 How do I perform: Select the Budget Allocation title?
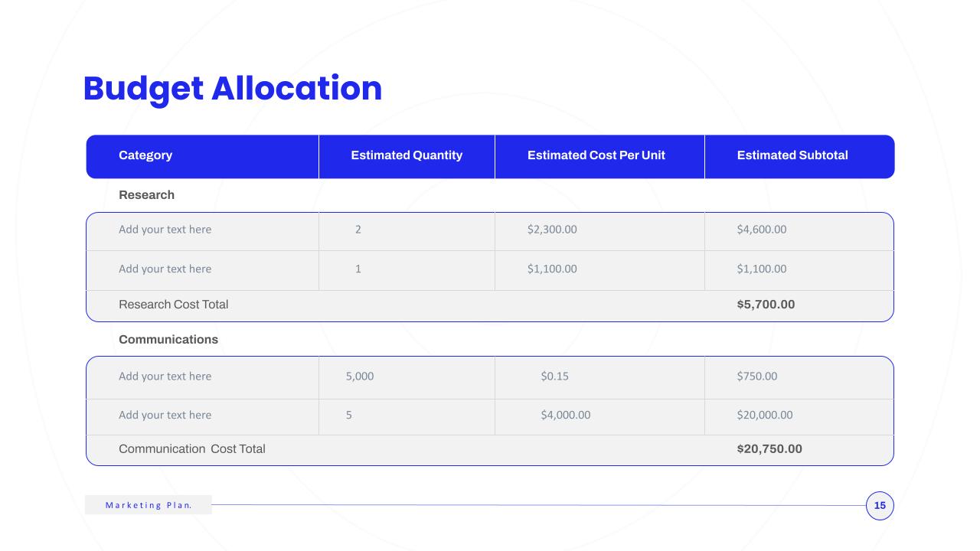coord(232,89)
